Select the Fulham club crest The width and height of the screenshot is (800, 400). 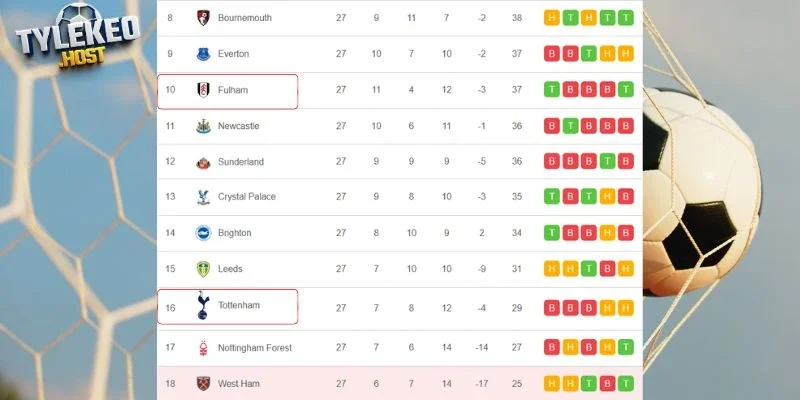203,90
